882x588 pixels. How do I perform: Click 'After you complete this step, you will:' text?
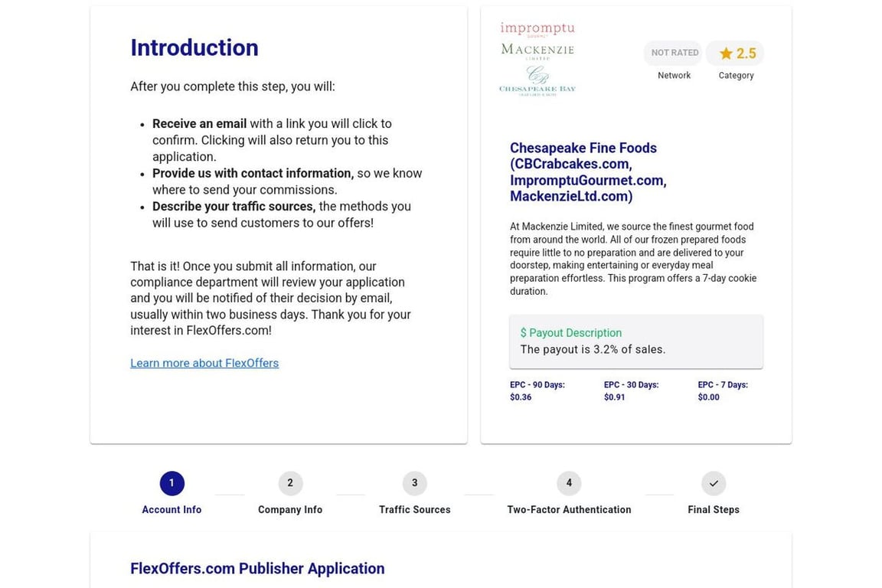pyautogui.click(x=232, y=87)
